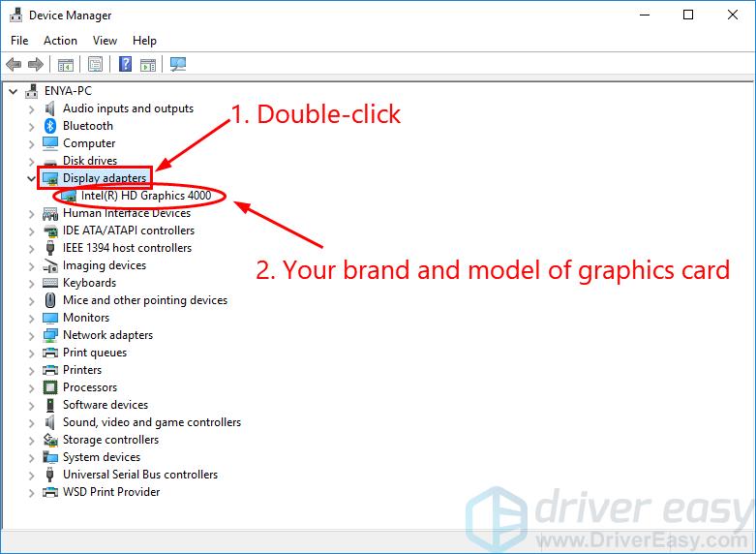Select Intel(R) HD Graphics 4000 label

[146, 196]
